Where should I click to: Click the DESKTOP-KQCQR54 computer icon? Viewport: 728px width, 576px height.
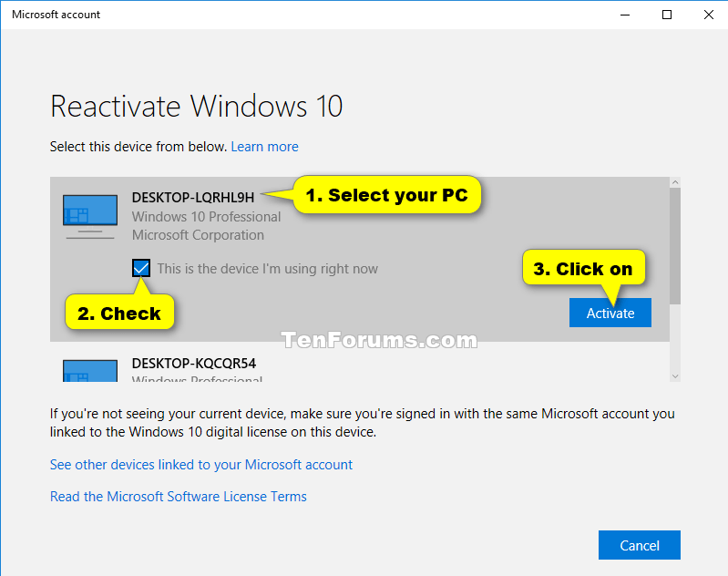click(x=90, y=371)
